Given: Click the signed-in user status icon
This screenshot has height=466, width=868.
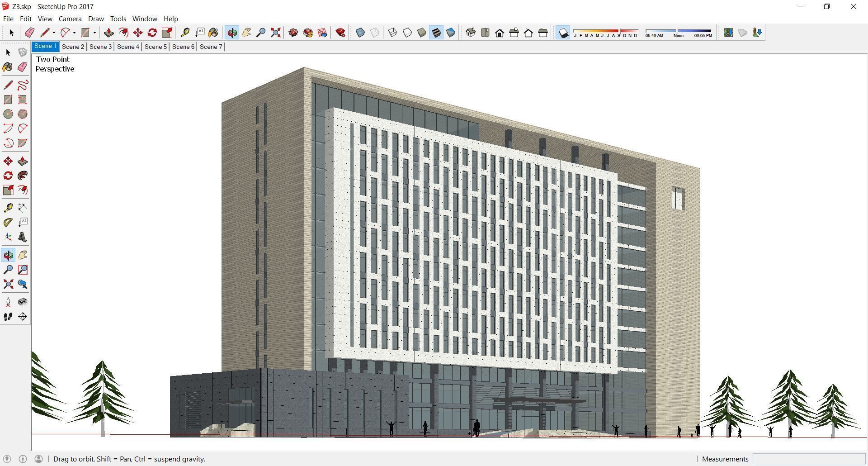Looking at the screenshot, I should tap(38, 459).
